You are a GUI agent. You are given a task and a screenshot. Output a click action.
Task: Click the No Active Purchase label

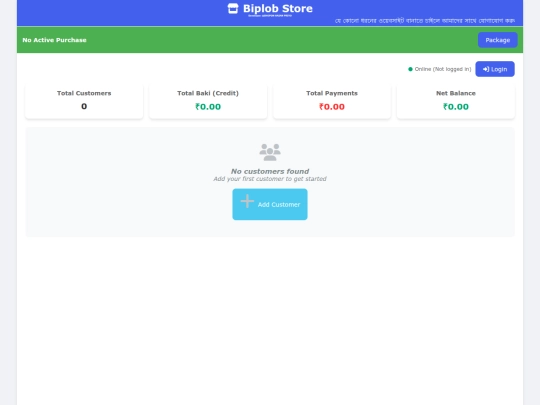(54, 40)
